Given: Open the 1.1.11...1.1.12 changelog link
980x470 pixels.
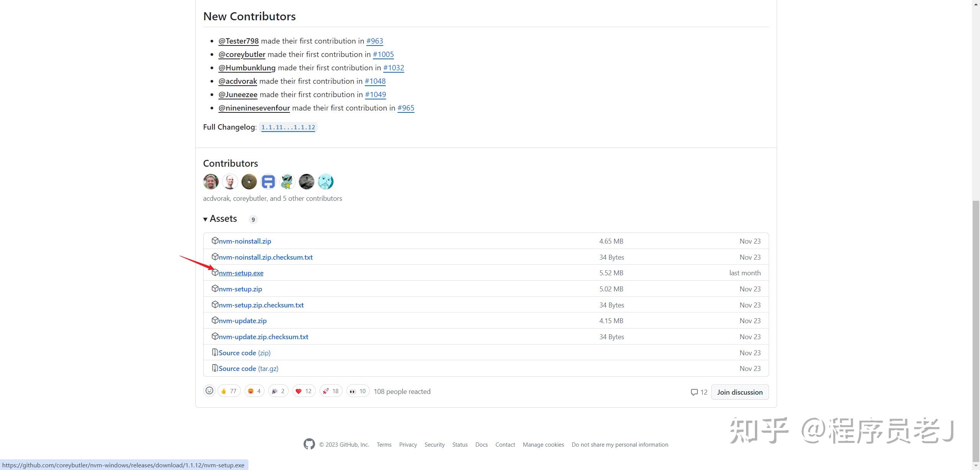Looking at the screenshot, I should [x=288, y=127].
